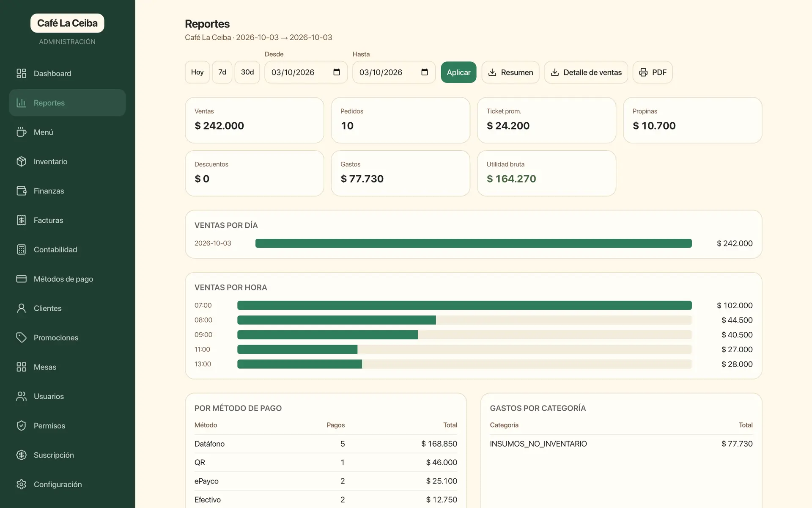Click the 07:00 hourly sales bar
Viewport: 812px width, 508px height.
[x=464, y=305]
